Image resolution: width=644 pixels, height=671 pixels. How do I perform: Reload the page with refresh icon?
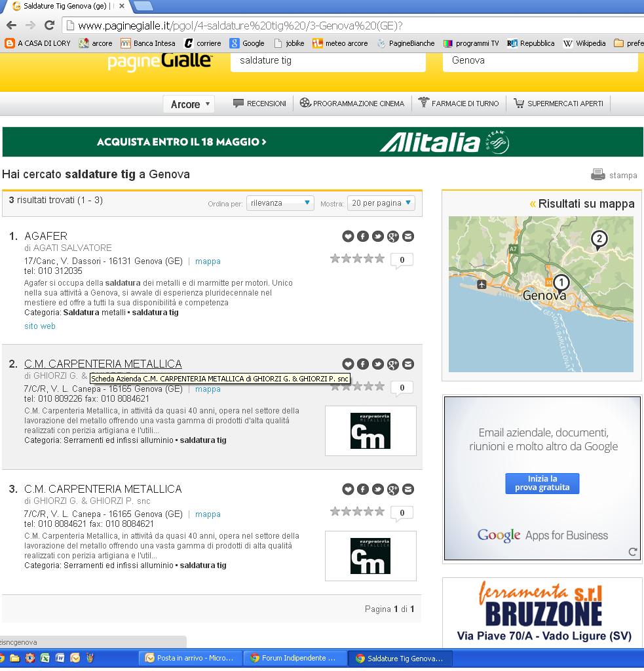(x=50, y=26)
